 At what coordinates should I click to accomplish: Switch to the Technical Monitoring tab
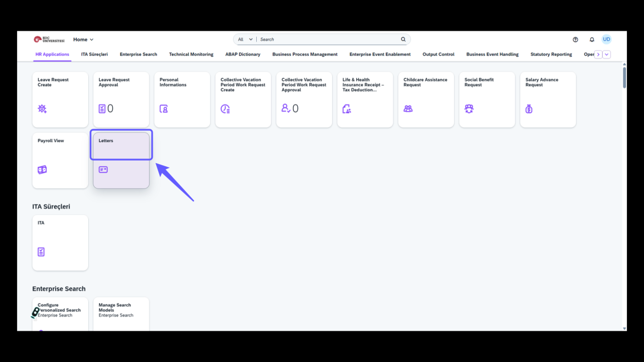pos(191,54)
